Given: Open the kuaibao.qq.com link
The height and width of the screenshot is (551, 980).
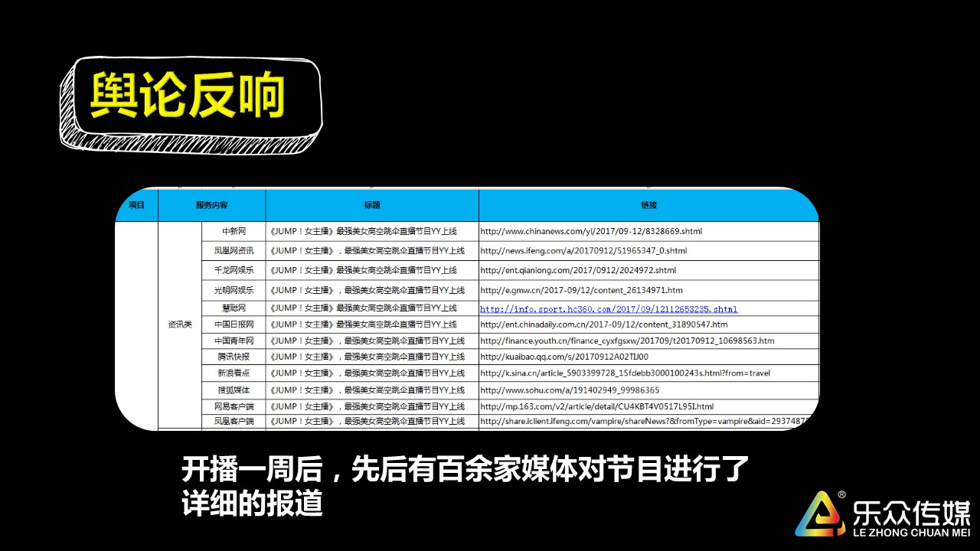Looking at the screenshot, I should (x=563, y=357).
